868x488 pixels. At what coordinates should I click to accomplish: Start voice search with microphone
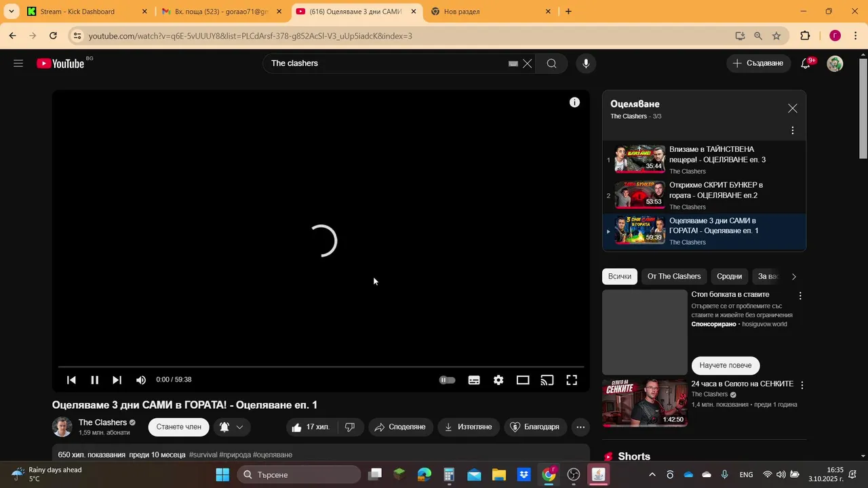[586, 63]
